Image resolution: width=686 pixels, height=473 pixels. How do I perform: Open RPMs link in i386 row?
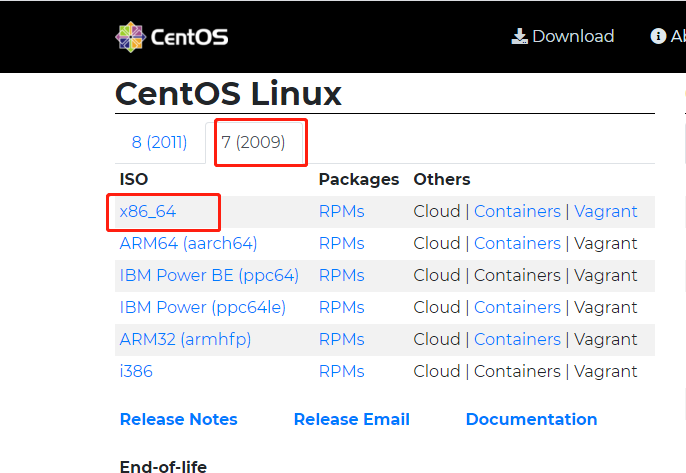pyautogui.click(x=341, y=371)
